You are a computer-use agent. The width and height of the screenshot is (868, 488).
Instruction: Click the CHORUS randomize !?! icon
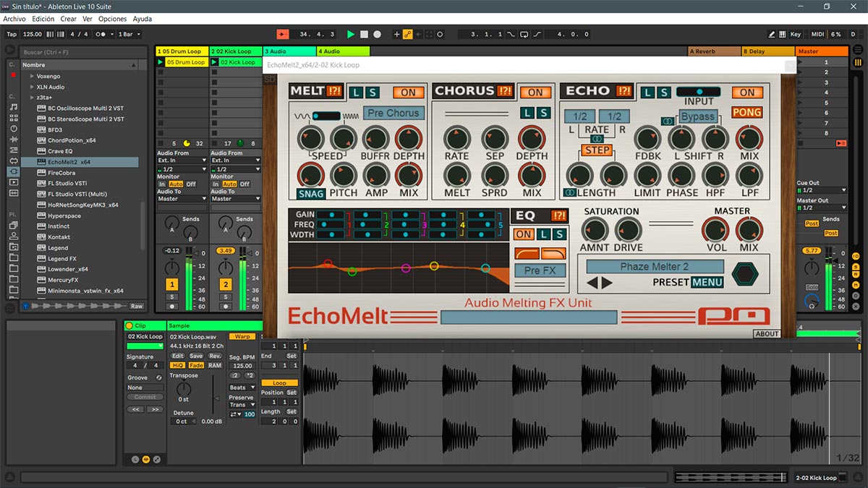[504, 91]
